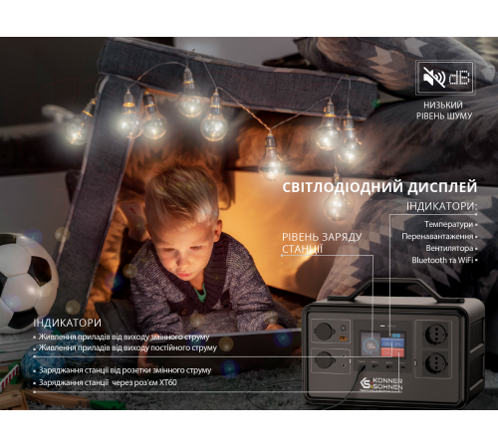Select the СВІТЛОДІОДНИЙ ДИСПЛЕЙ heading
Screen dimensions: 498x448
[379, 187]
